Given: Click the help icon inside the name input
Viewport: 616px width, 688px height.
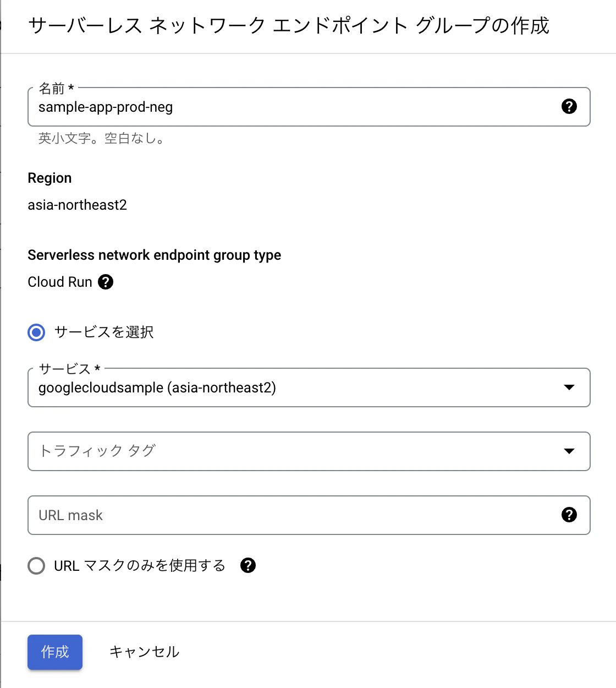Looking at the screenshot, I should (x=569, y=106).
